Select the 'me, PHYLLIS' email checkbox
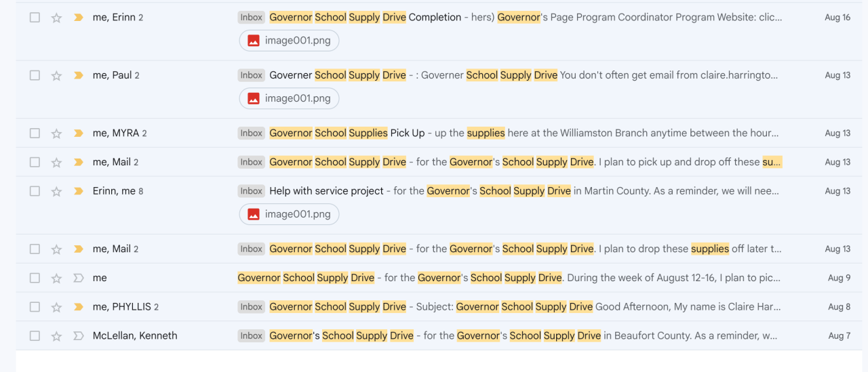868x372 pixels. [35, 307]
